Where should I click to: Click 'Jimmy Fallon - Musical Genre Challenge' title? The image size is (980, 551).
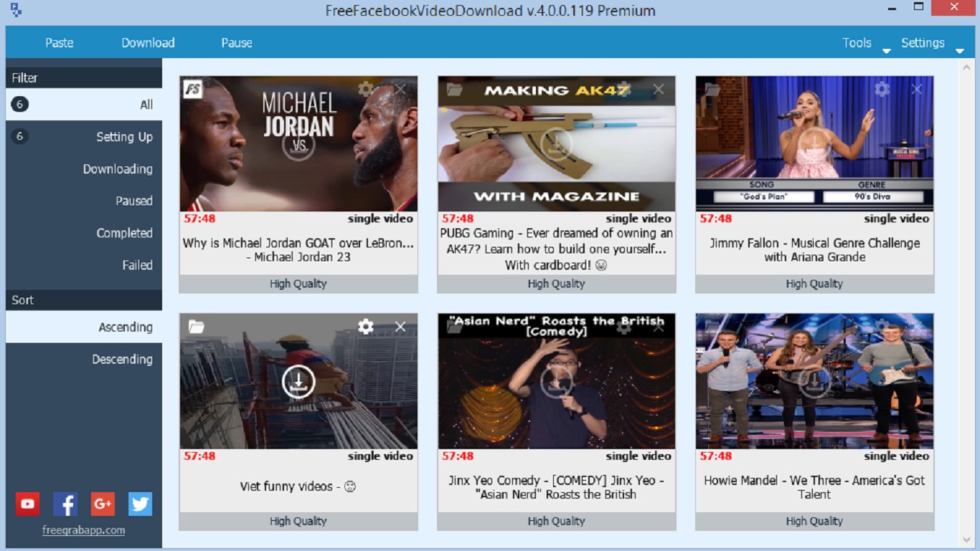[x=815, y=250]
